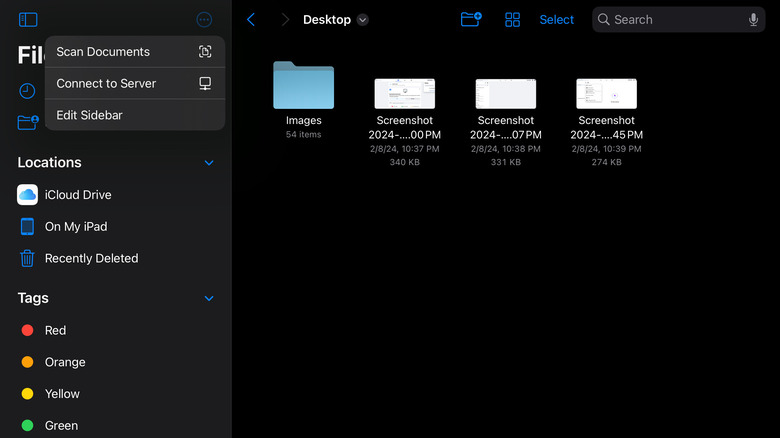Collapse the Locations section

tap(209, 162)
